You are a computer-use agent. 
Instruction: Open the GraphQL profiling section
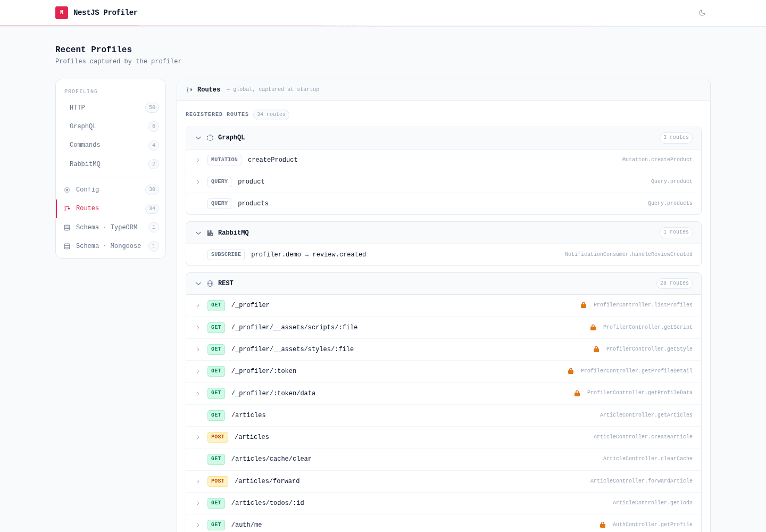(111, 127)
